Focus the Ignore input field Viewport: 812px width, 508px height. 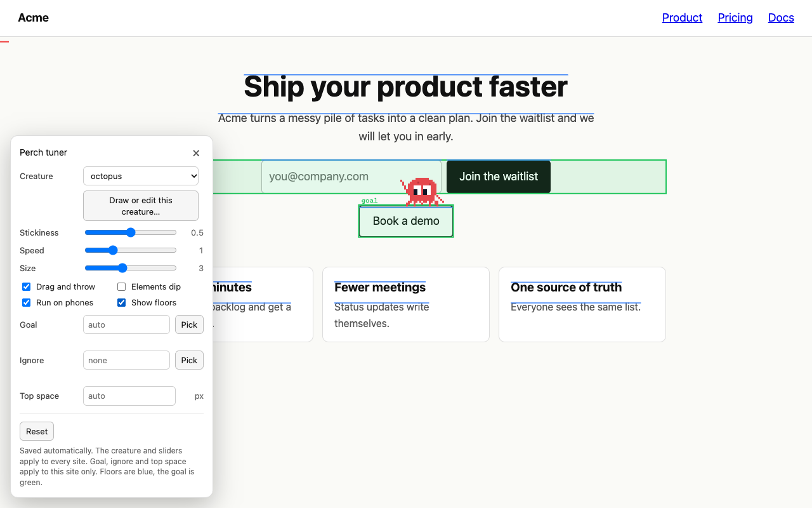[126, 360]
